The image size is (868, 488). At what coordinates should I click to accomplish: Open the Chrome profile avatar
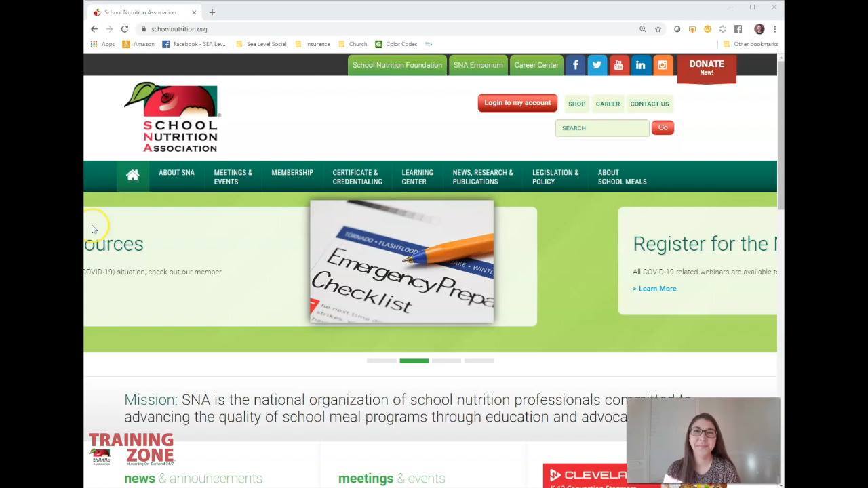(x=759, y=29)
